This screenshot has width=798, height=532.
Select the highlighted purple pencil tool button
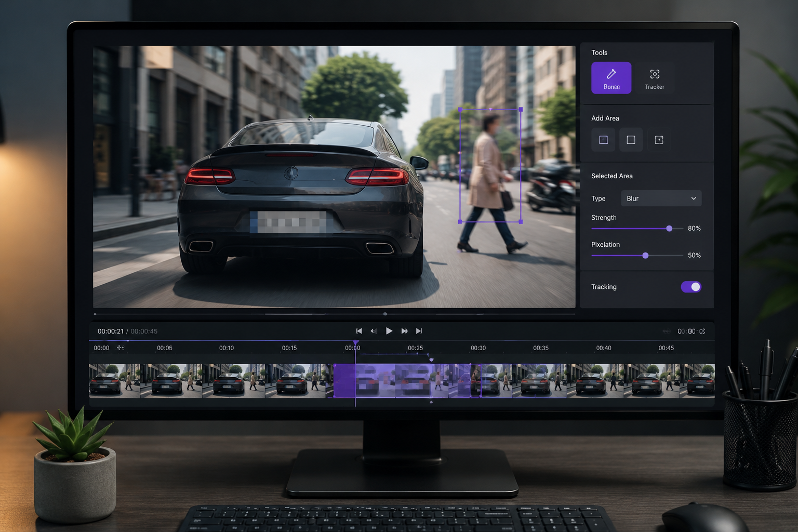611,78
